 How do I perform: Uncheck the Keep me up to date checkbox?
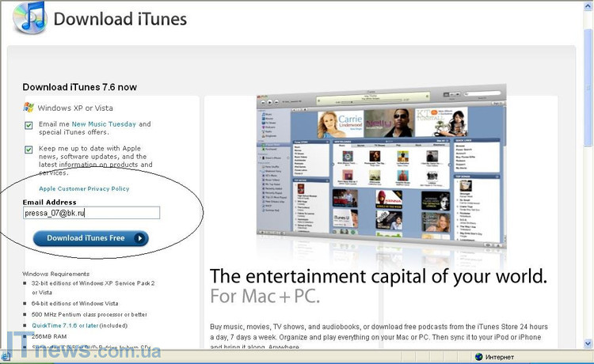pos(29,149)
